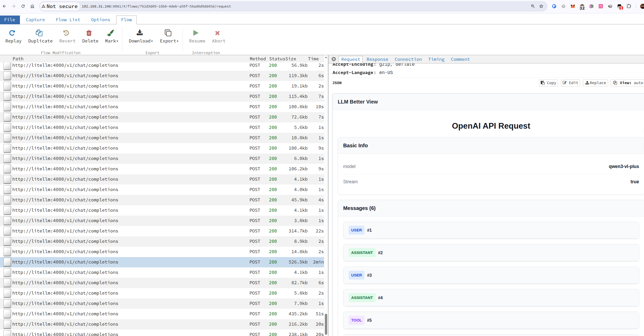
Task: Expand USER message #1
Action: point(491,230)
